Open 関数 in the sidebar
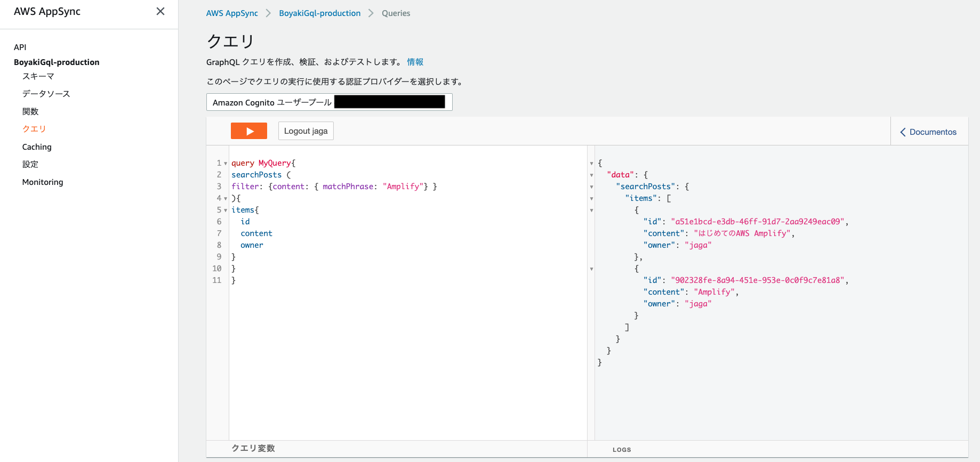Screen dimensions: 980x462 [30, 111]
